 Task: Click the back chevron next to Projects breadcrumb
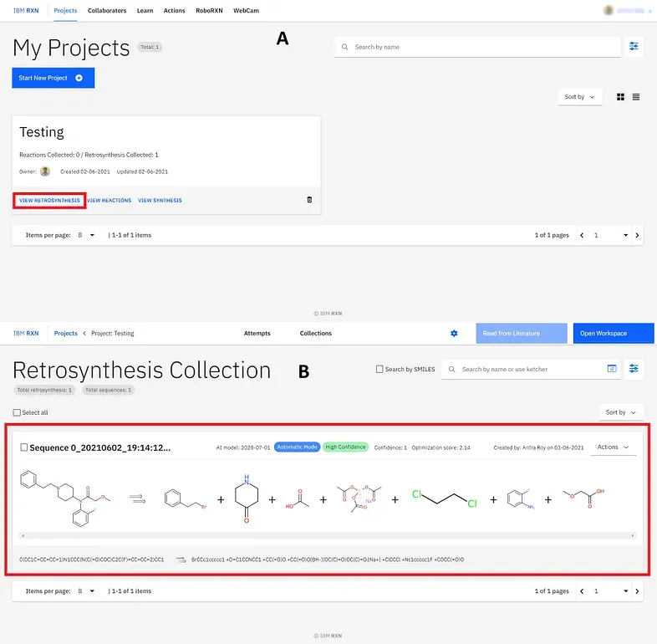84,334
